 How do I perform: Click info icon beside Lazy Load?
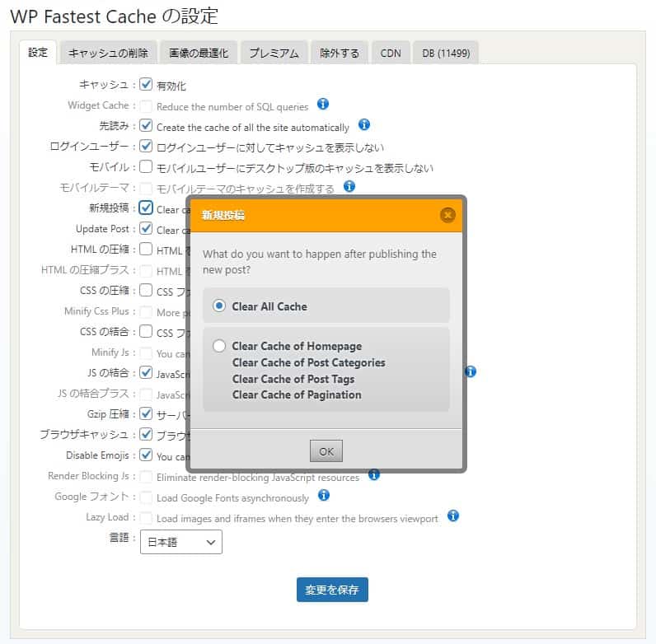pos(452,516)
